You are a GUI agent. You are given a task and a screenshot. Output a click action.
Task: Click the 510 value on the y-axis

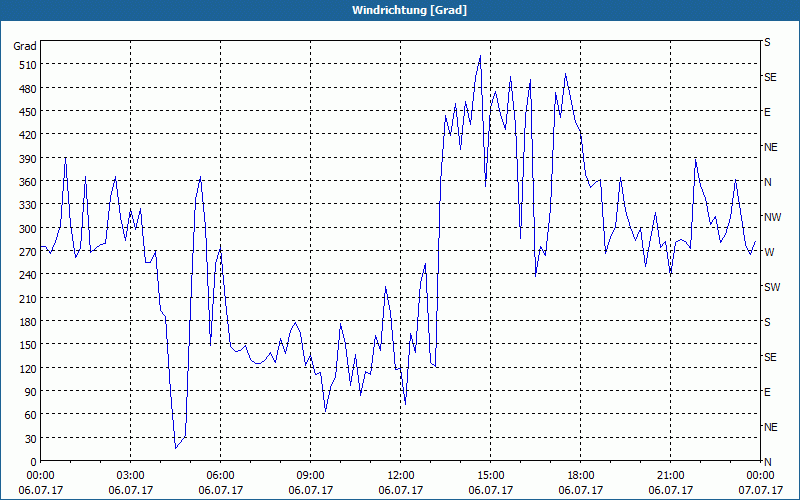pyautogui.click(x=28, y=65)
